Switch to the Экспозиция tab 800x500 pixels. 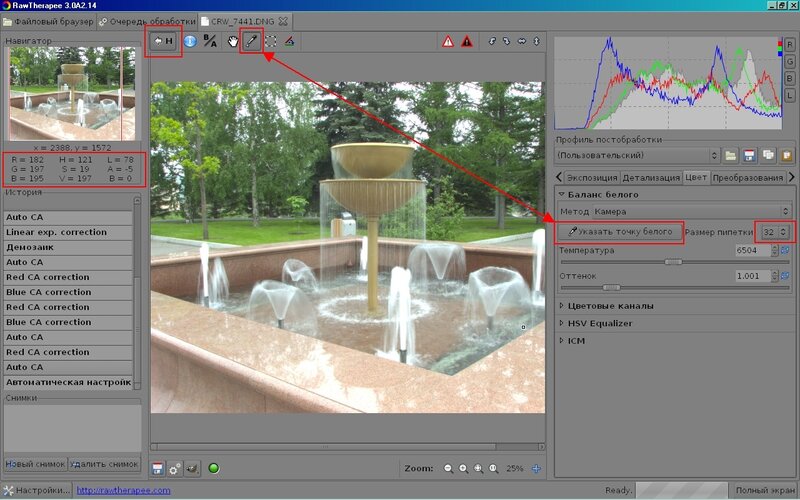coord(592,178)
